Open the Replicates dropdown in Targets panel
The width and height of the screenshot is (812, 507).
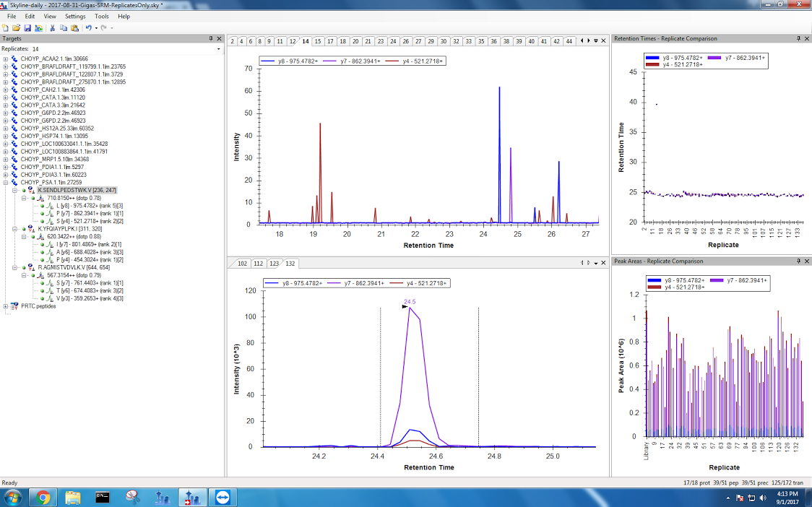[x=219, y=49]
